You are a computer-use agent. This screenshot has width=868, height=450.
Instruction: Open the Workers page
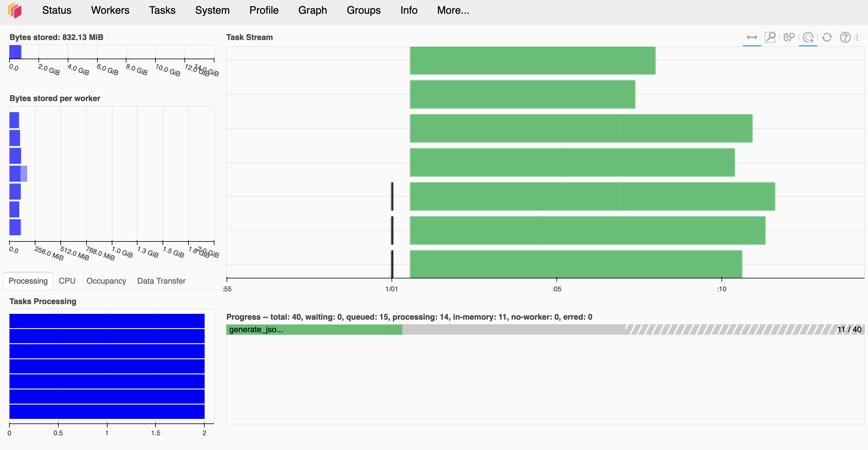coord(110,10)
